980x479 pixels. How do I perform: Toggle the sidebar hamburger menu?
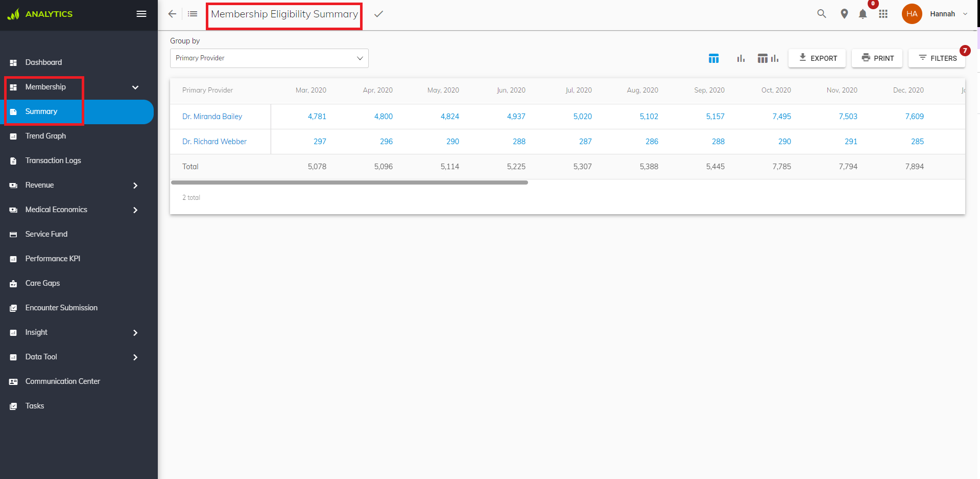pos(141,14)
